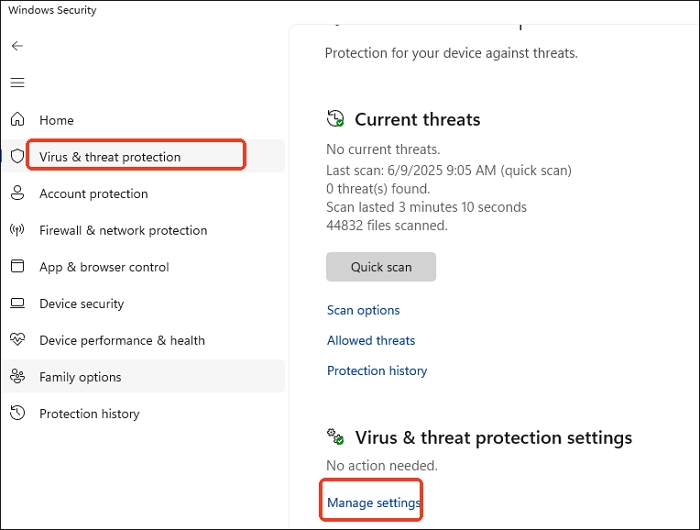Viewport: 700px width, 530px height.
Task: Start a Quick scan
Action: (381, 267)
